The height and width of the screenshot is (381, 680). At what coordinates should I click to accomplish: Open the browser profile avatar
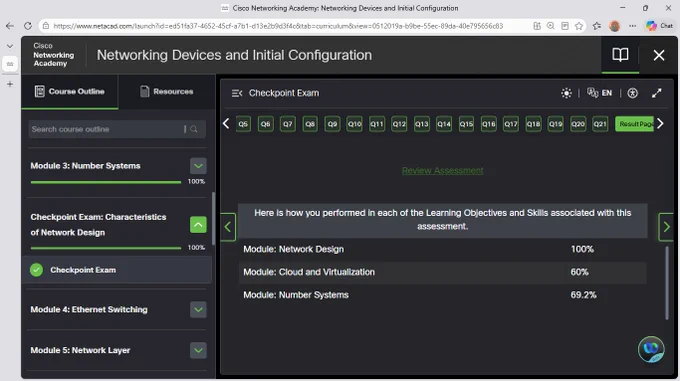[x=614, y=26]
